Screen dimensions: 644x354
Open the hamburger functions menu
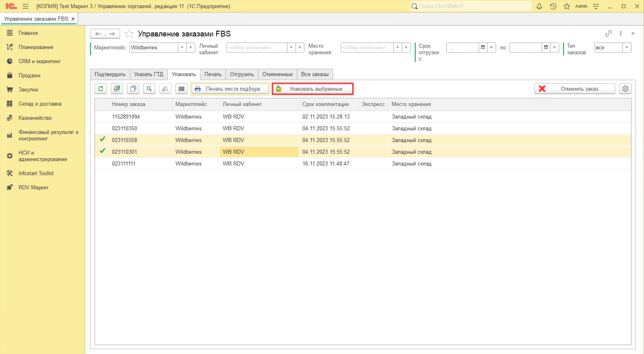click(25, 6)
